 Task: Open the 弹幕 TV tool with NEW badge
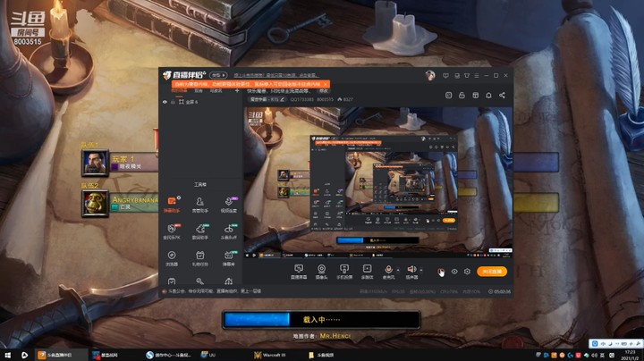point(229,258)
